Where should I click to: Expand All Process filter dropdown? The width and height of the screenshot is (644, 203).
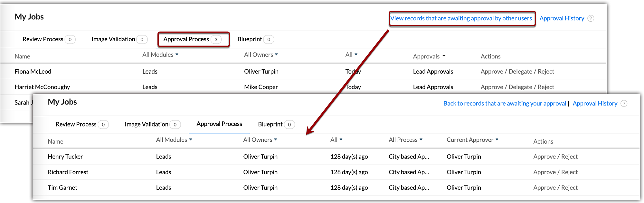coord(405,140)
